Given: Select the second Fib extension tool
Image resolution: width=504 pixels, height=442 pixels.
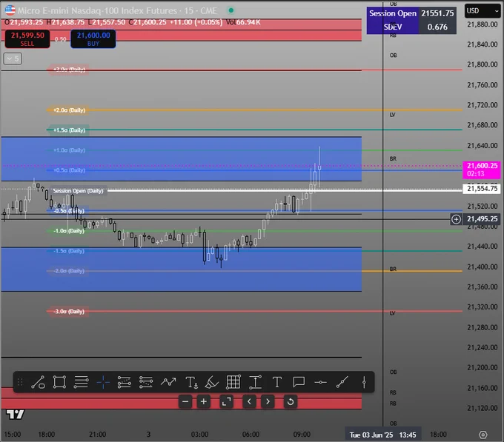Looking at the screenshot, I should [146, 382].
